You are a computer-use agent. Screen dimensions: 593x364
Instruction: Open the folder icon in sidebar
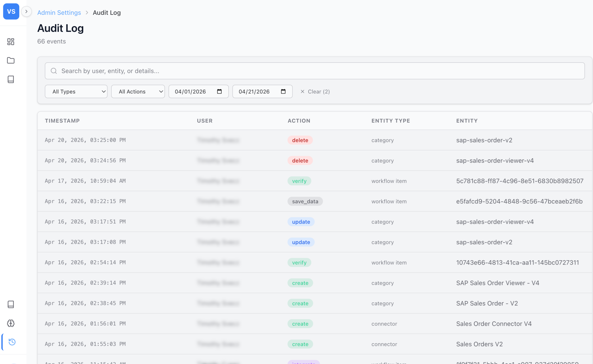(x=11, y=60)
